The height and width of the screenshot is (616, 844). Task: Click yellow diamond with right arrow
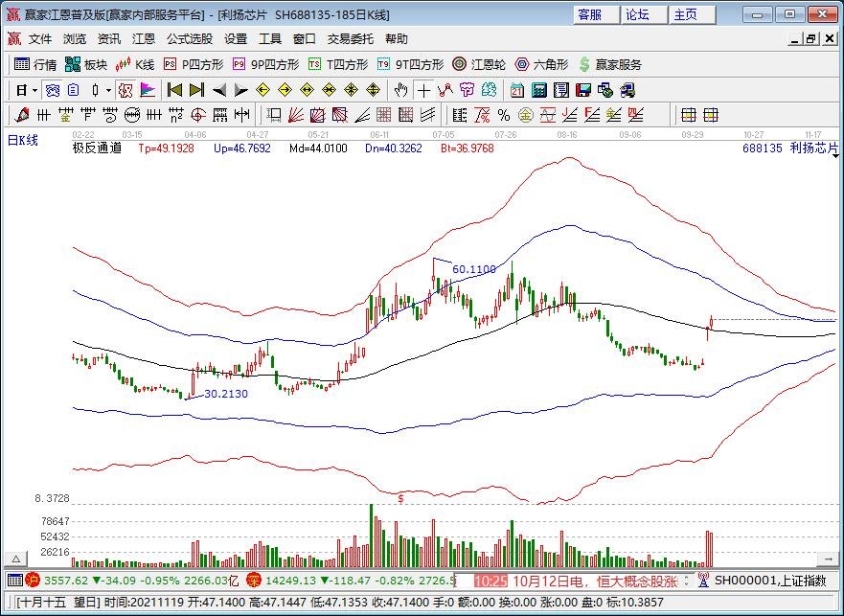click(x=285, y=90)
